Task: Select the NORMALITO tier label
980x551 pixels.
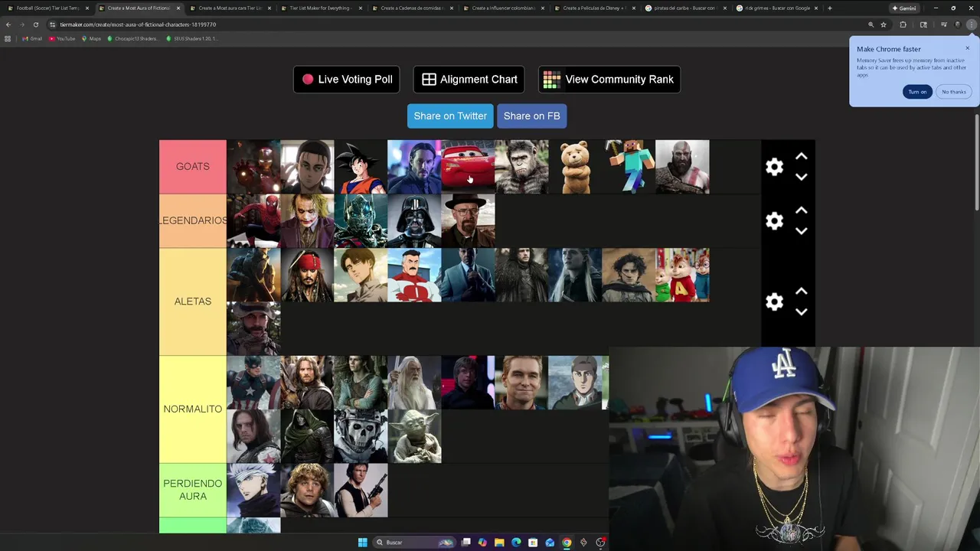Action: [193, 409]
